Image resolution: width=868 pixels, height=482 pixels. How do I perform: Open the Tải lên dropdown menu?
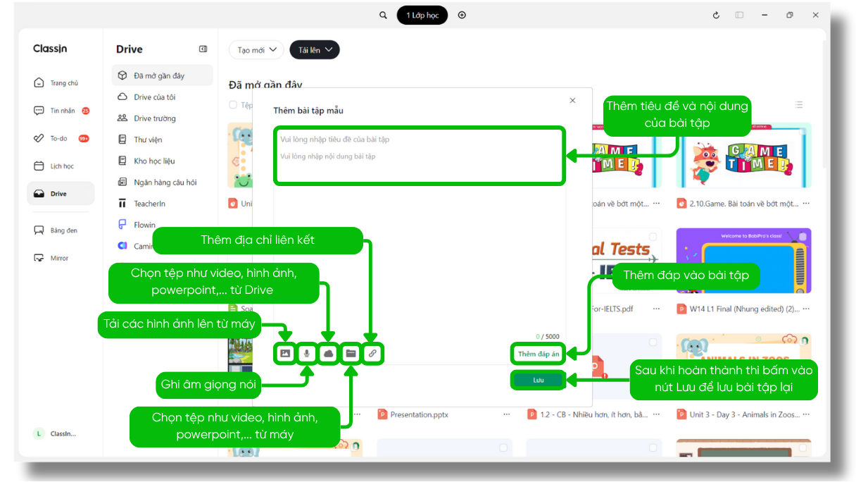tap(315, 50)
